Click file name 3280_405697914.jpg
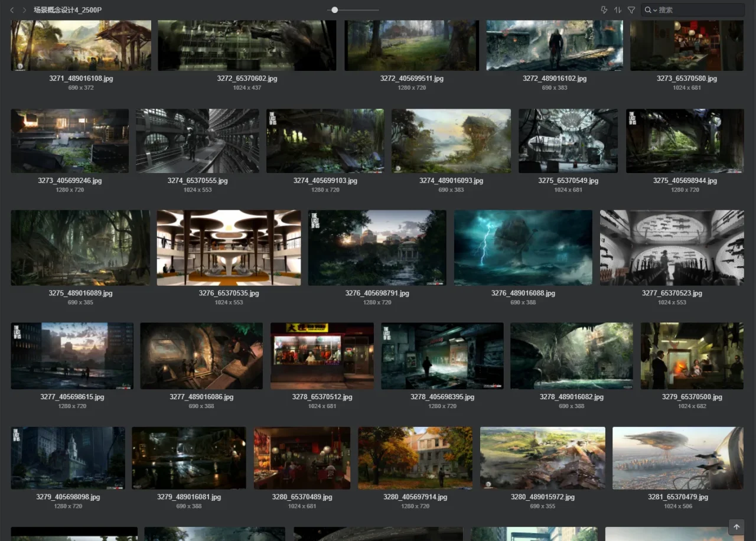Screen dimensions: 756x541 pos(415,497)
